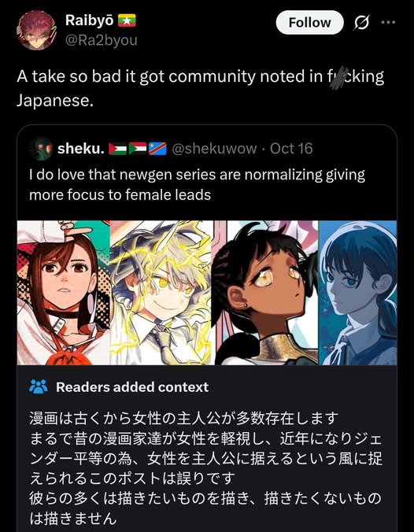The width and height of the screenshot is (414, 532).
Task: Open the brown-haired girl manga panel
Action: (x=64, y=293)
